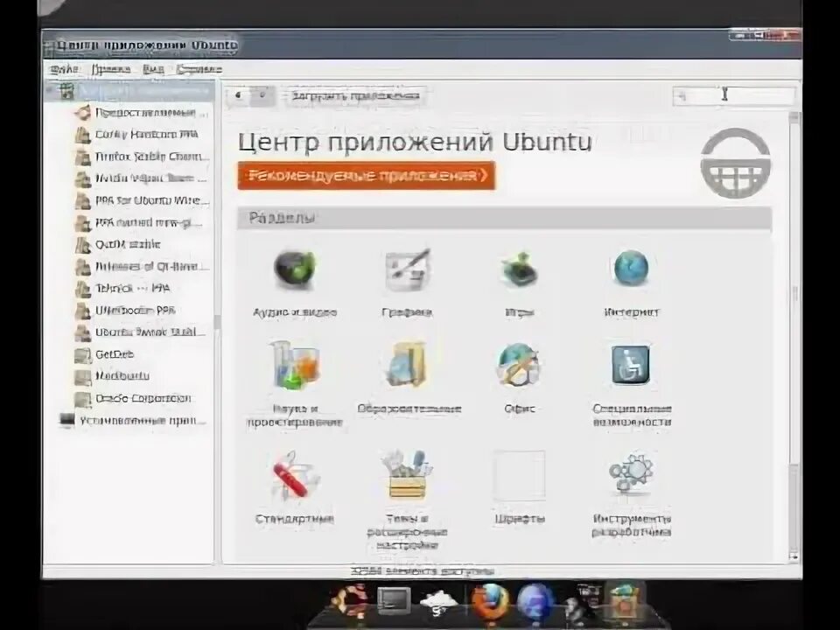Select the GetDeb source
This screenshot has height=630, width=840.
click(x=105, y=354)
